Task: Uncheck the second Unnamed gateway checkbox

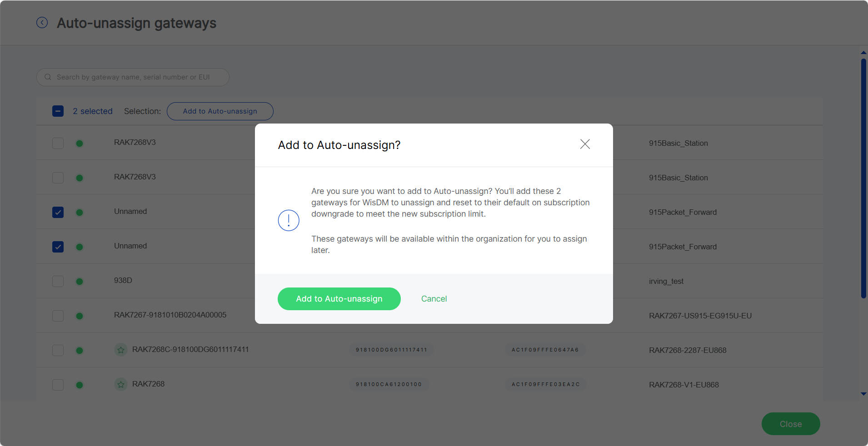Action: [58, 247]
